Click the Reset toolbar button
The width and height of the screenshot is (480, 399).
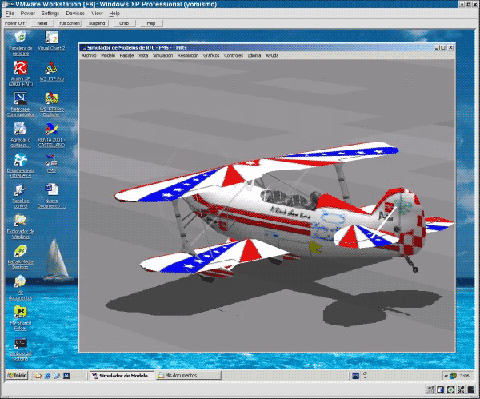42,23
